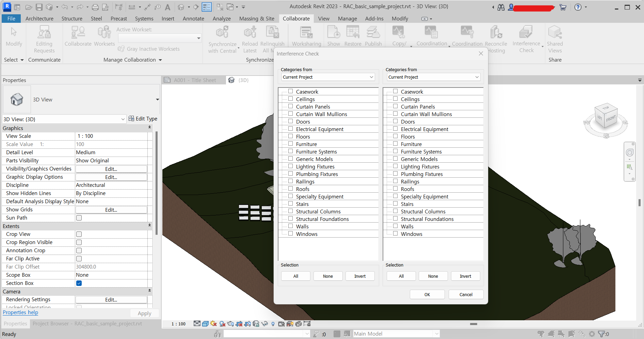The width and height of the screenshot is (644, 339).
Task: Click the Autodesk App Store cart icon
Action: [563, 7]
